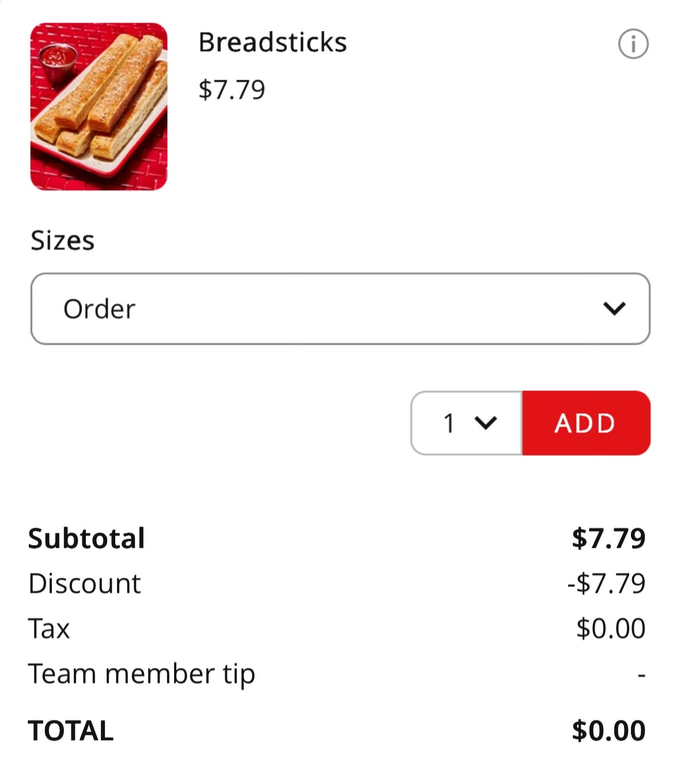This screenshot has width=673, height=784.
Task: Click the Discount line label
Action: 85,583
